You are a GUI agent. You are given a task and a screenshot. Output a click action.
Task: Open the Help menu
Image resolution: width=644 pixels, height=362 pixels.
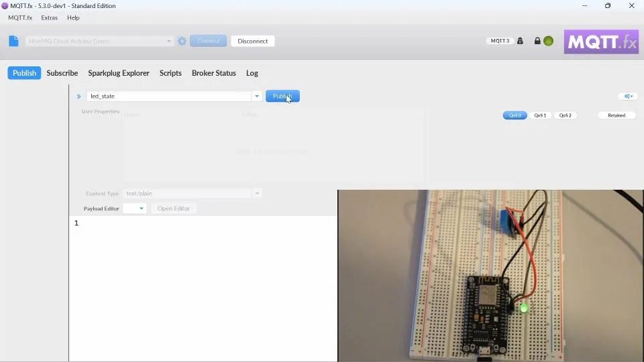click(x=73, y=17)
